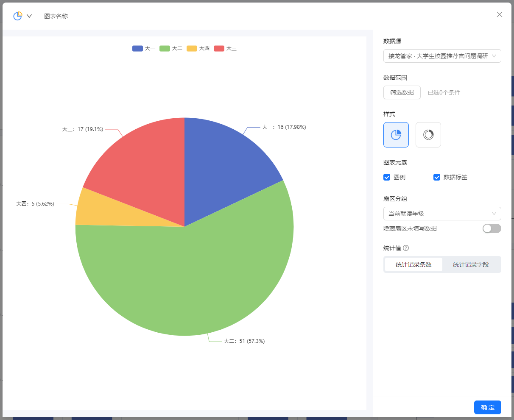The width and height of the screenshot is (514, 420).
Task: Toggle the 大一 blue legend item
Action: pyautogui.click(x=144, y=48)
